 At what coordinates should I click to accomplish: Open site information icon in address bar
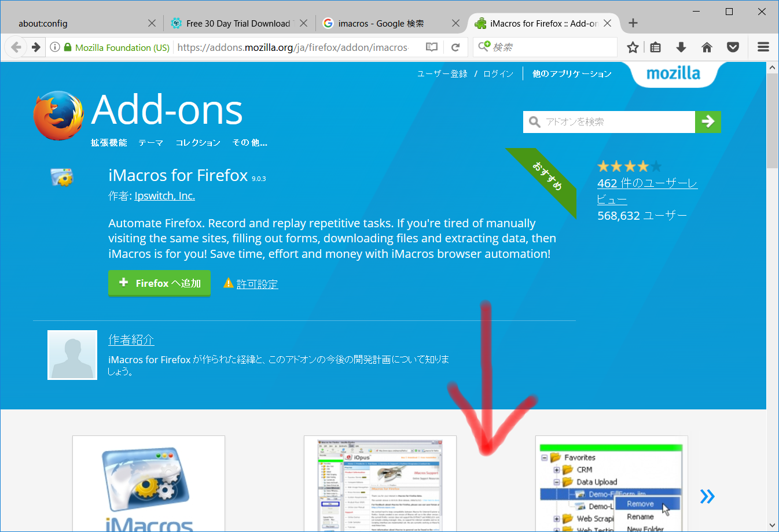(x=55, y=47)
